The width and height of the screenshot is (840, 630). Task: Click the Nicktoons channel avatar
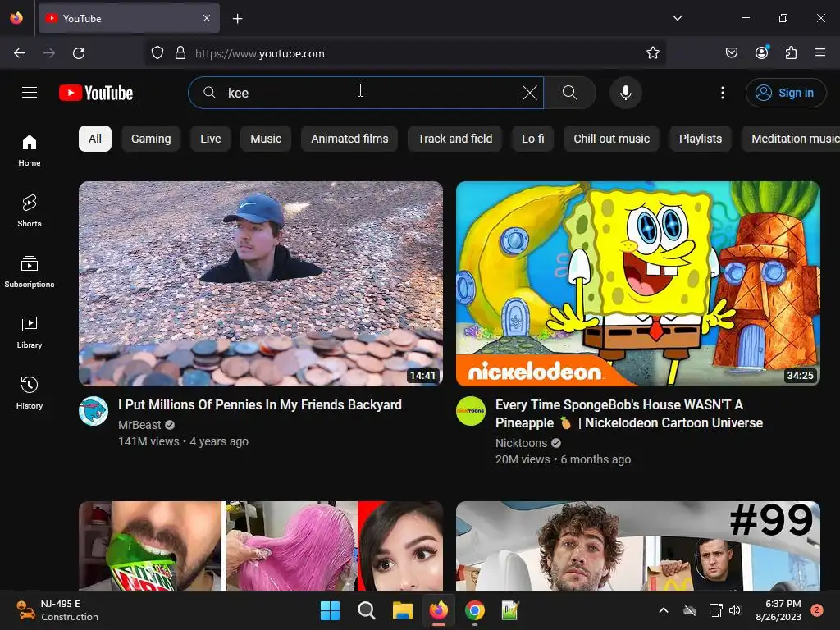tap(471, 411)
